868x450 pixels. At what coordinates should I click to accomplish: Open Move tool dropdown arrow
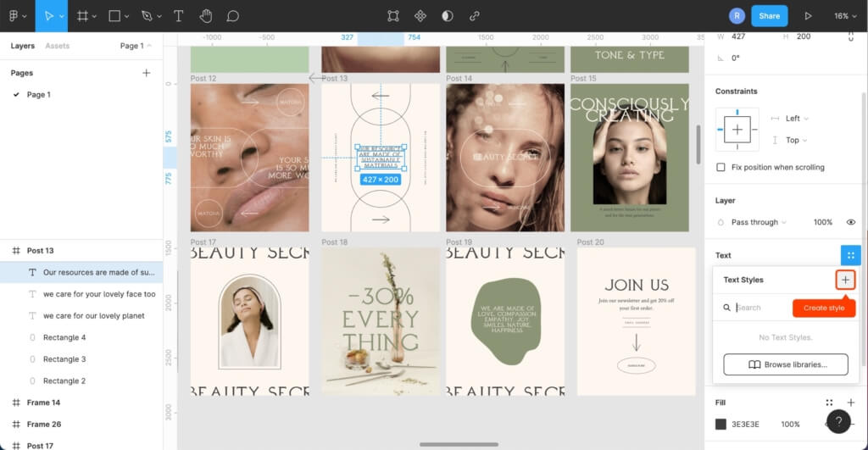click(61, 17)
